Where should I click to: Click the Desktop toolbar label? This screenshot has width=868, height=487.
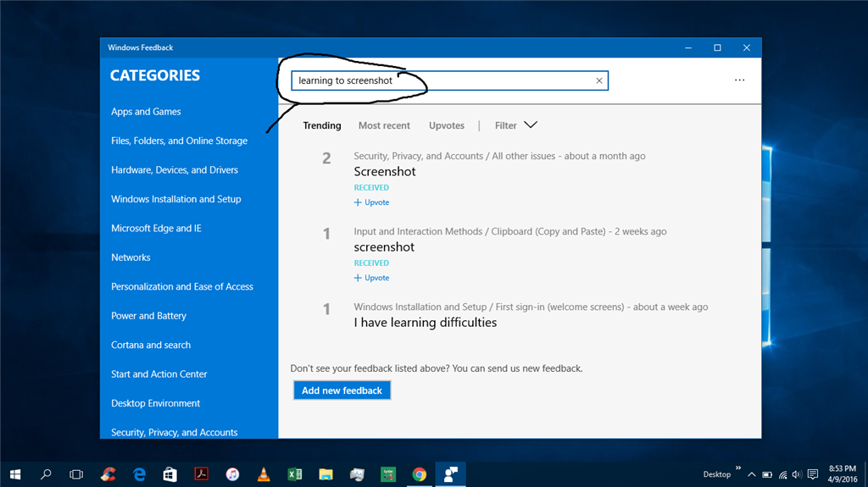click(x=717, y=474)
